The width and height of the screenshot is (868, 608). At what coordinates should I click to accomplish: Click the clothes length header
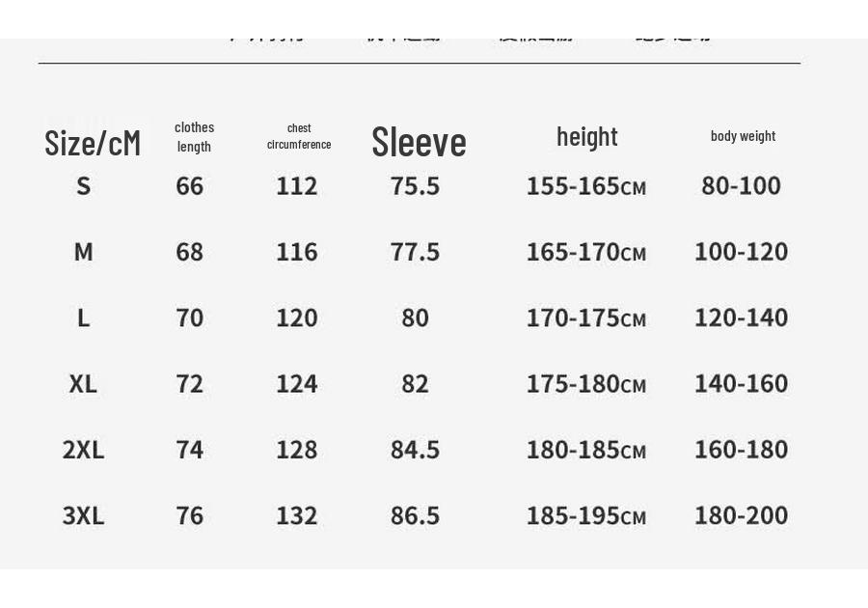click(x=194, y=137)
